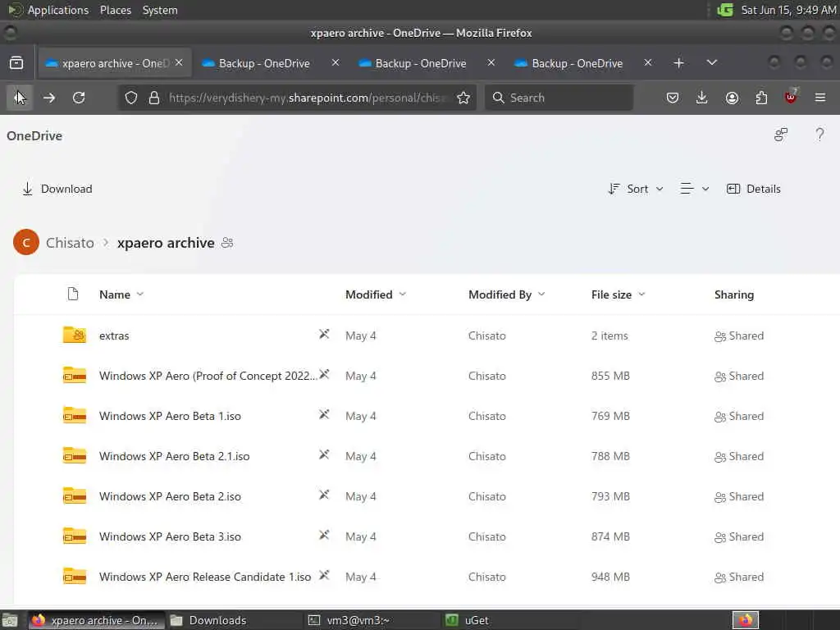Click the show desktop button in taskbar
The width and height of the screenshot is (840, 630).
point(10,620)
